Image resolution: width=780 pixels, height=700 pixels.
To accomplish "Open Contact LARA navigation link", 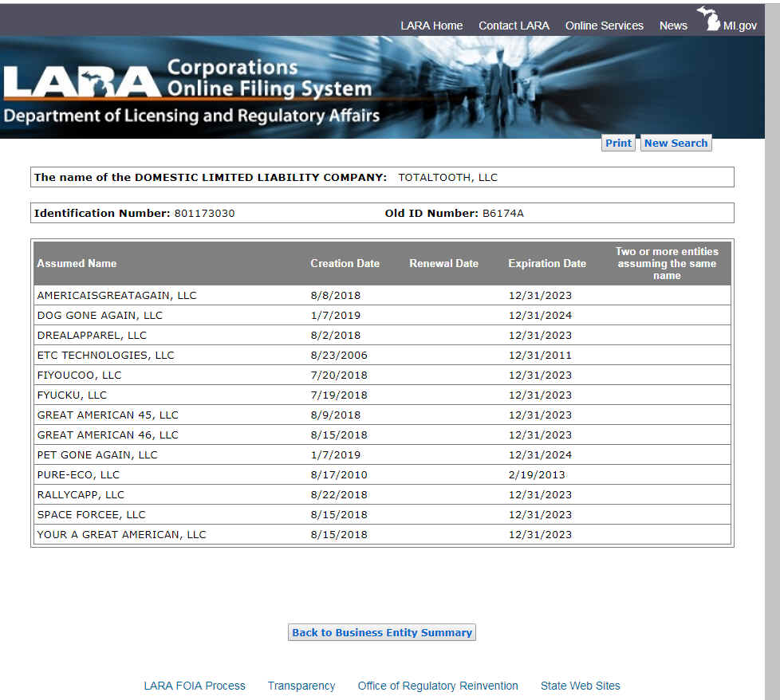I will tap(514, 26).
